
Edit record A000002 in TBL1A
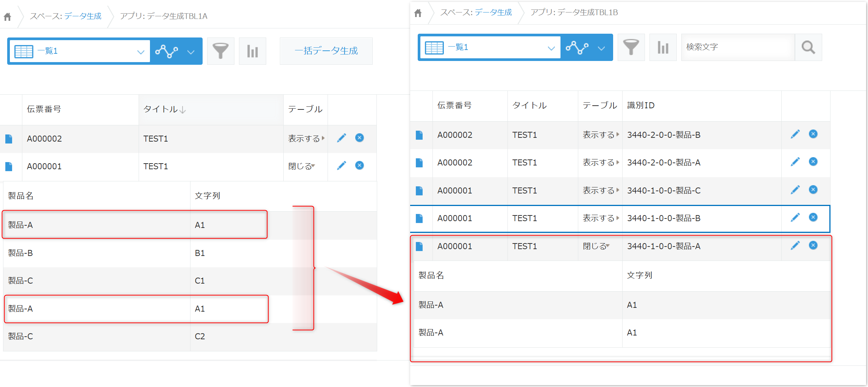[x=342, y=138]
